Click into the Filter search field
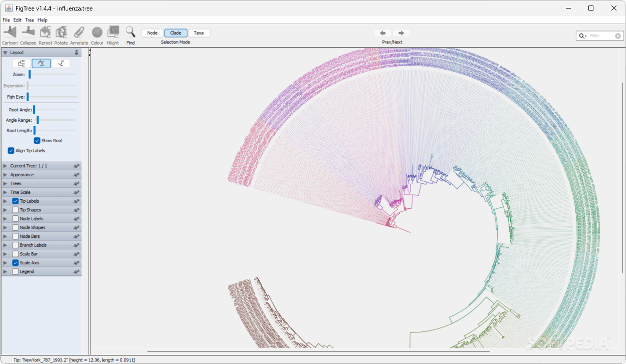 coord(601,36)
